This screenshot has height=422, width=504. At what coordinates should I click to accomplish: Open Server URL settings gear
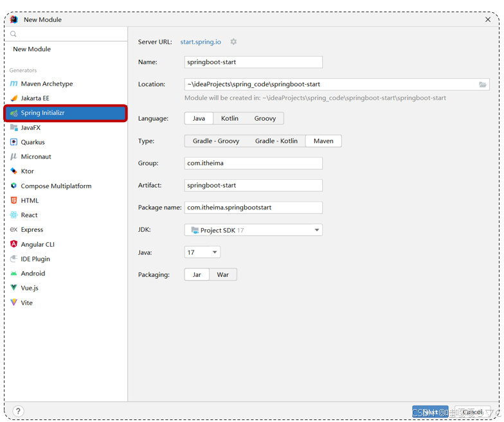[234, 42]
